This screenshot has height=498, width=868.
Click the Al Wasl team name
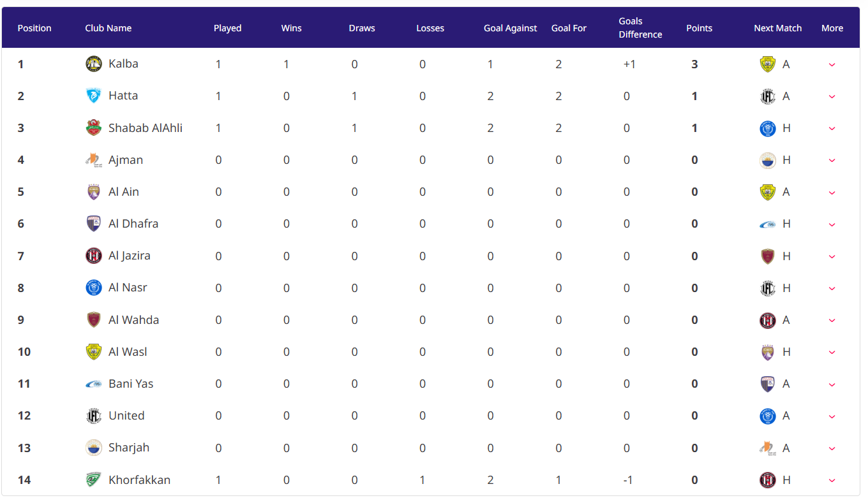click(x=128, y=352)
